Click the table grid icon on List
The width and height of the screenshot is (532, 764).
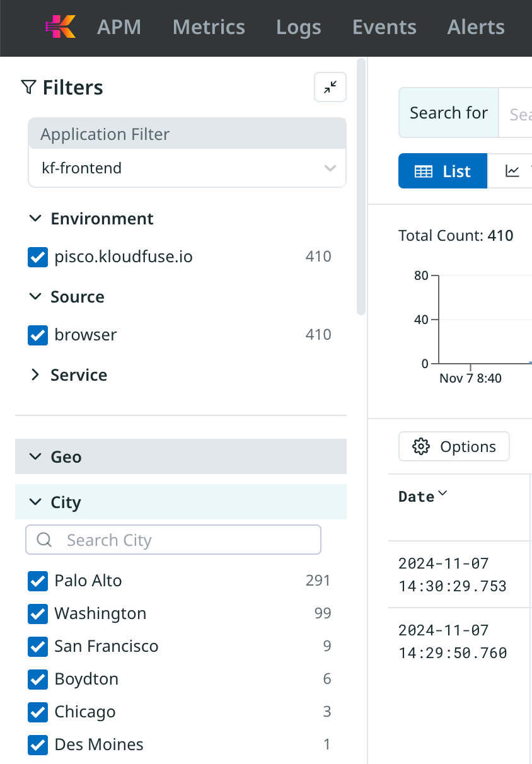pyautogui.click(x=423, y=171)
